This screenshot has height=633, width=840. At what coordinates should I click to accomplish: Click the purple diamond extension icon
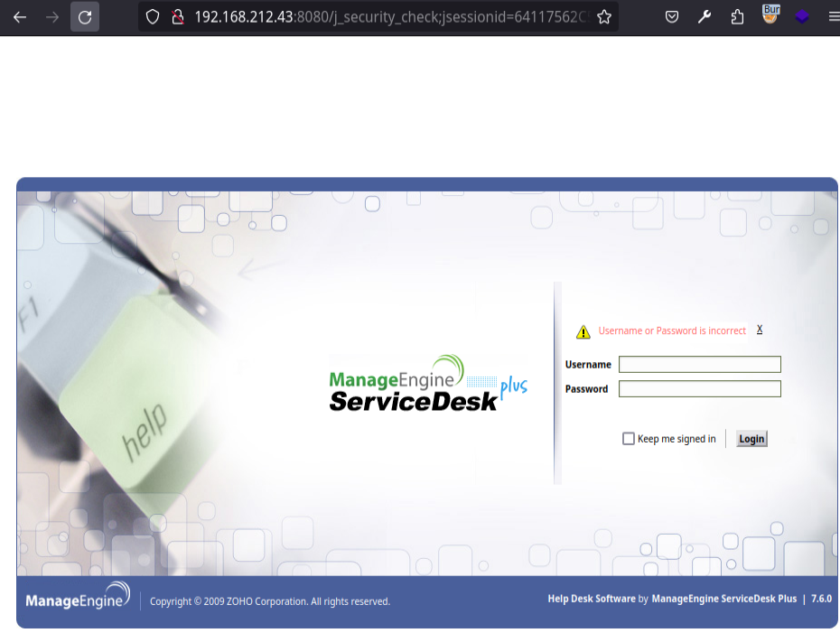tap(803, 16)
